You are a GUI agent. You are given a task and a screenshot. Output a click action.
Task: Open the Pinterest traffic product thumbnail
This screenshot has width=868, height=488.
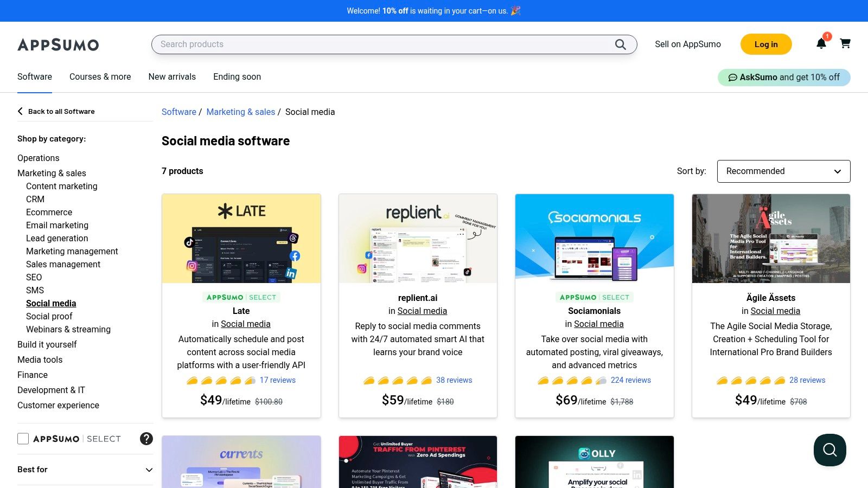(418, 462)
